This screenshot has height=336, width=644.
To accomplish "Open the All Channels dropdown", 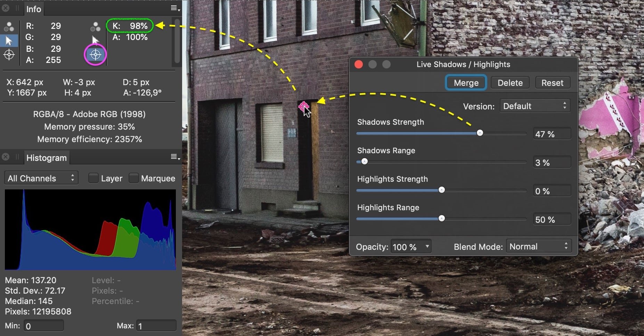I will pyautogui.click(x=41, y=178).
